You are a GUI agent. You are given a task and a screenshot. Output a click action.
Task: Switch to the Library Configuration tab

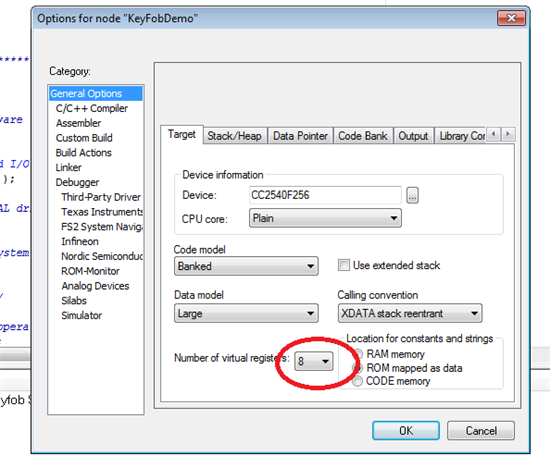[x=461, y=136]
